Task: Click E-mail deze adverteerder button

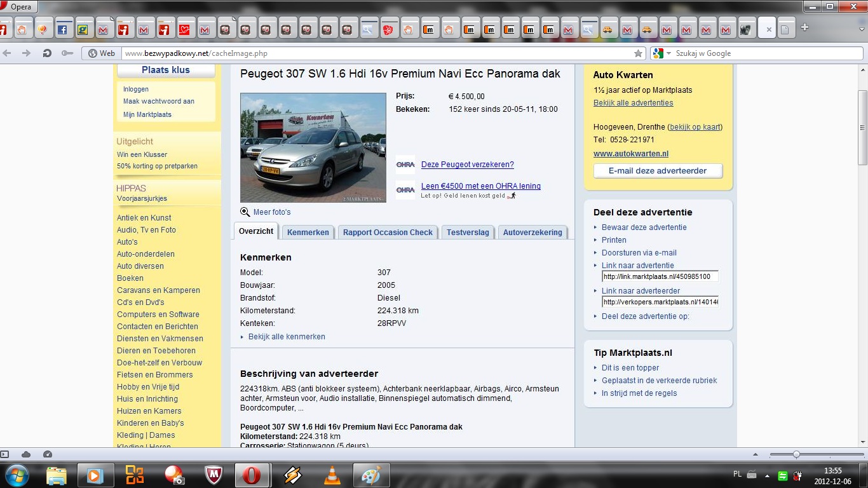Action: click(658, 171)
